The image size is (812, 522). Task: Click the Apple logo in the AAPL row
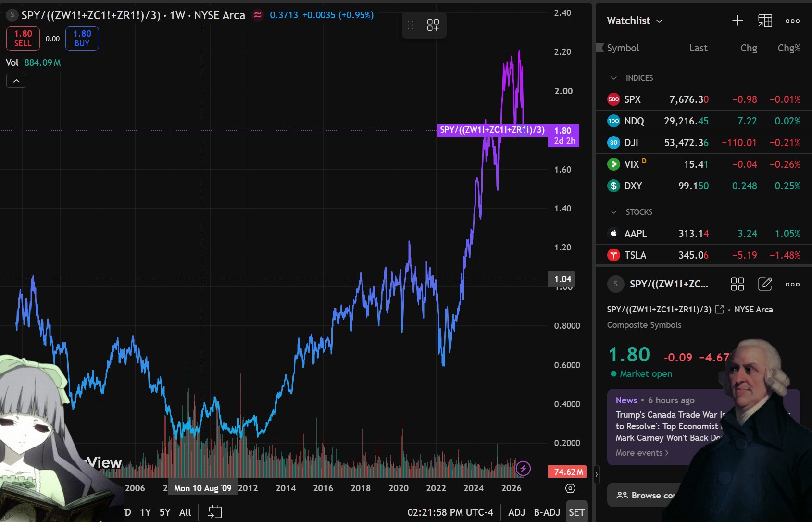[x=613, y=234]
